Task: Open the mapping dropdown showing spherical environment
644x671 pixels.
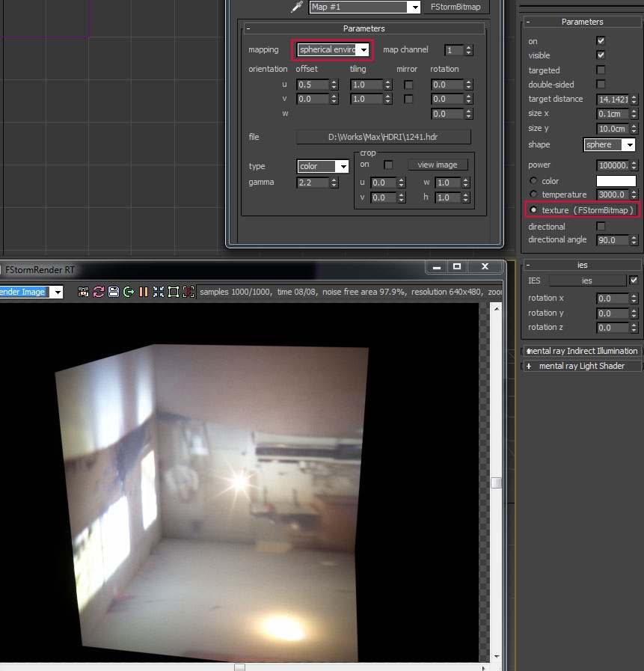Action: 334,50
